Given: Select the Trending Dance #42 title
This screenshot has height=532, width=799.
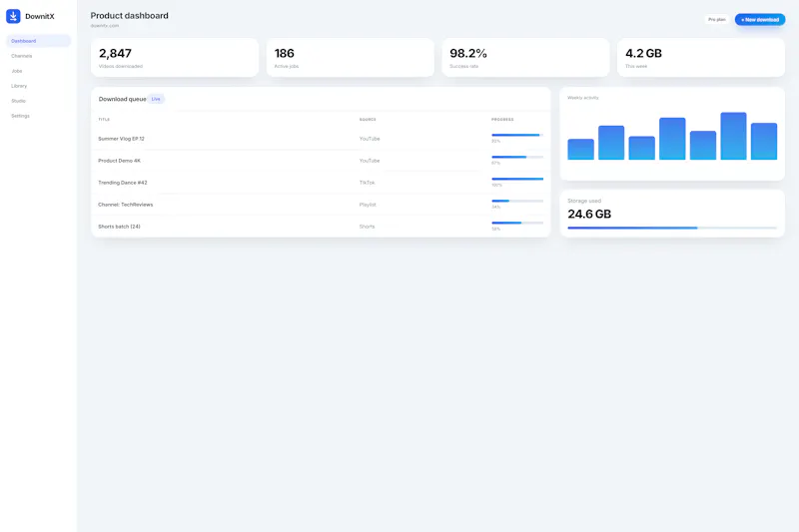Looking at the screenshot, I should pyautogui.click(x=122, y=183).
